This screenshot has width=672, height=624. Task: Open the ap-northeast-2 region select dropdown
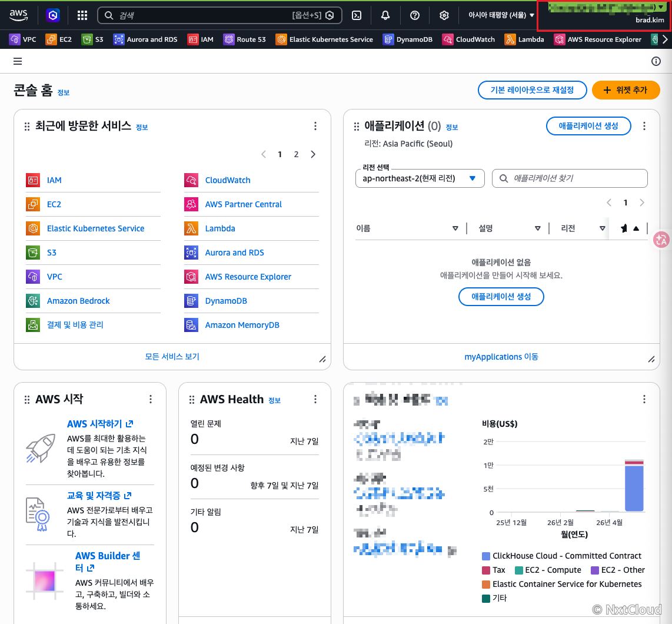(420, 178)
